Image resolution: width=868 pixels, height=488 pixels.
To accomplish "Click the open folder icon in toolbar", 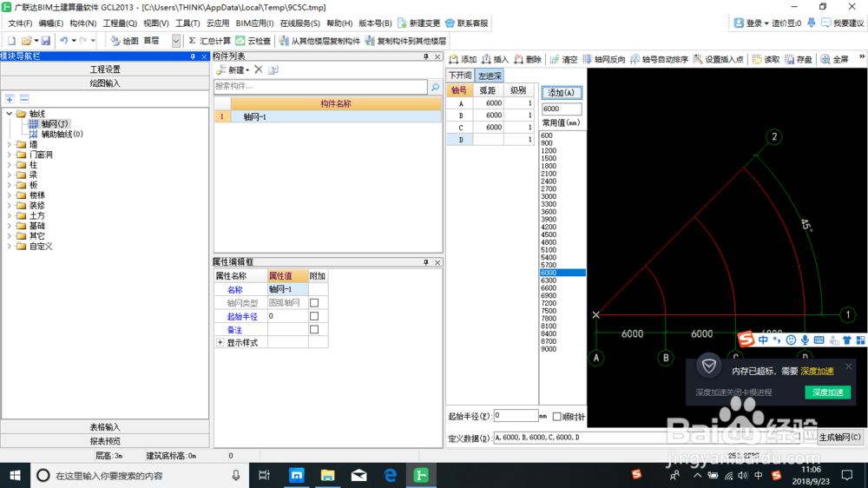I will tap(26, 41).
